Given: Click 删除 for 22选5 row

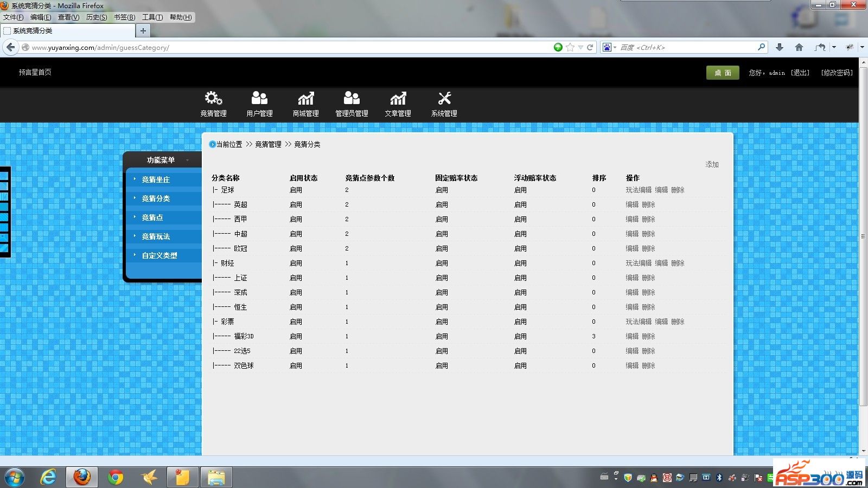Looking at the screenshot, I should tap(648, 351).
